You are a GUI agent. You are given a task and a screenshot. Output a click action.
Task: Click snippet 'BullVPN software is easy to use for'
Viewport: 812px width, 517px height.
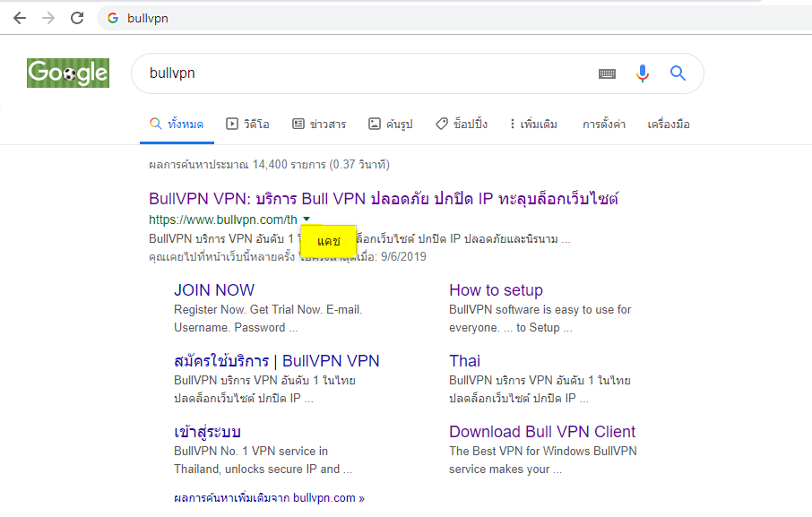[x=540, y=309]
